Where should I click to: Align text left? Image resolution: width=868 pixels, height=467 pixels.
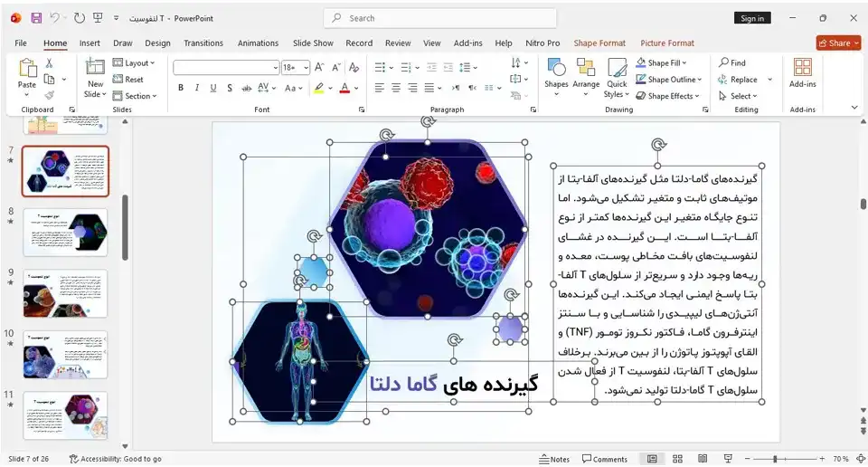click(x=379, y=88)
